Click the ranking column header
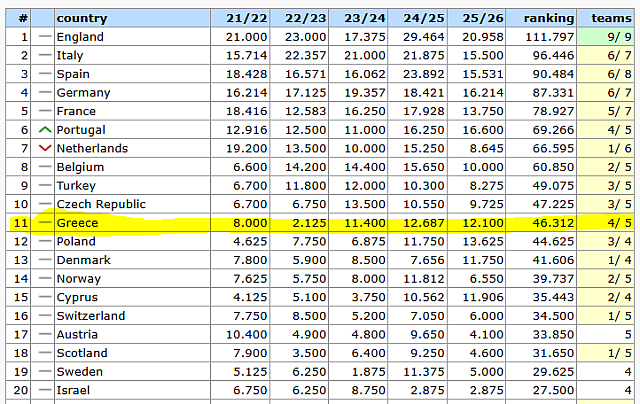640x404 pixels. [548, 18]
